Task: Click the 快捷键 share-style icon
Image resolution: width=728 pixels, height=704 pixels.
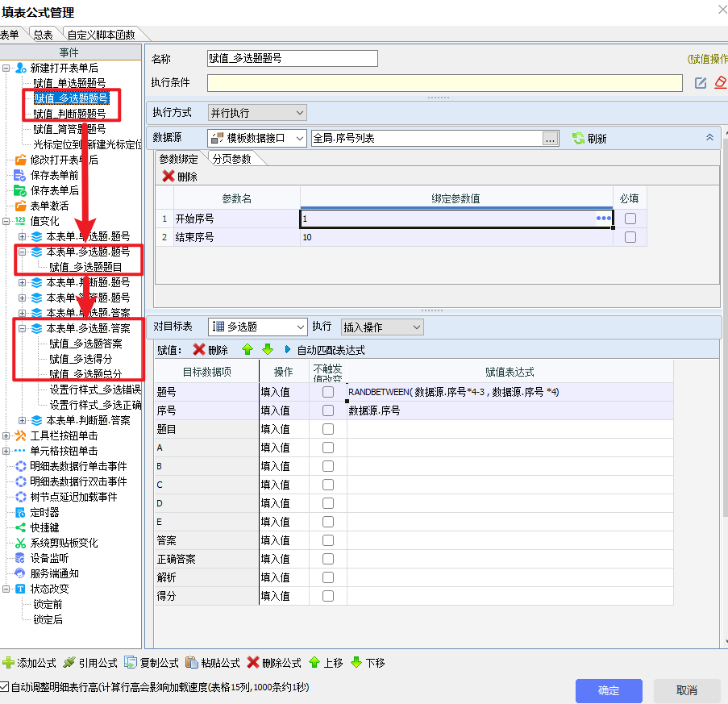Action: [x=20, y=527]
